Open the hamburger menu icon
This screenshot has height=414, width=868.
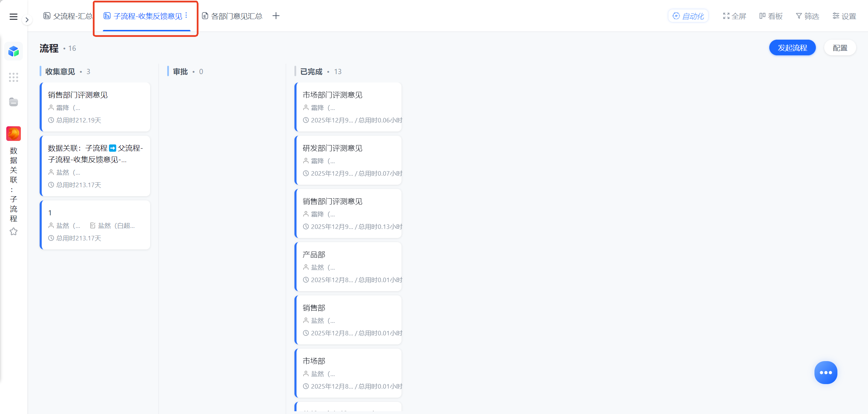coord(13,16)
